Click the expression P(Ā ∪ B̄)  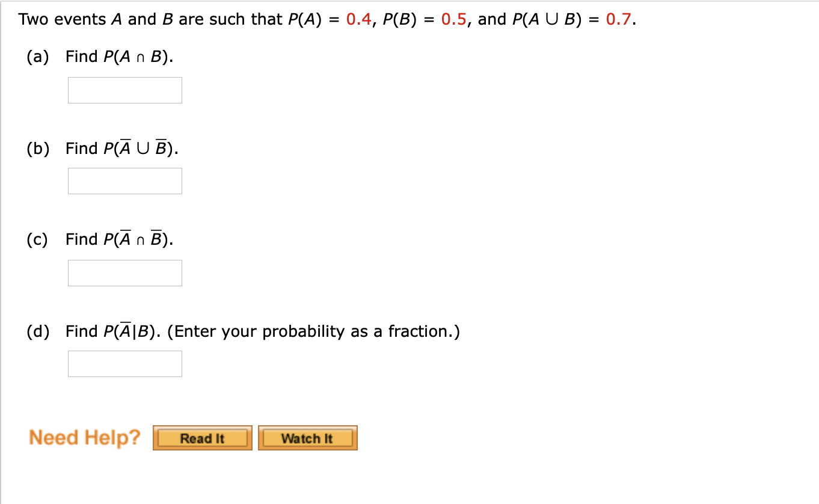pyautogui.click(x=140, y=148)
